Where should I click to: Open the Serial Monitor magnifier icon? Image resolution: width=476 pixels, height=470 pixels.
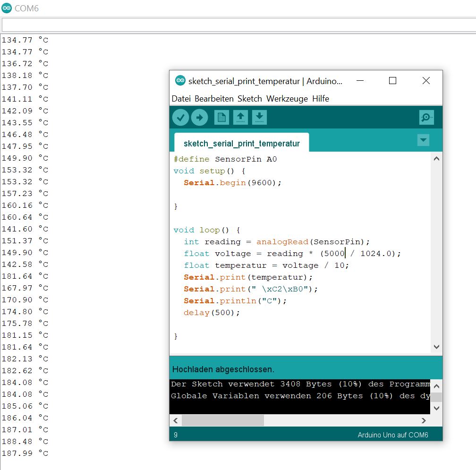click(x=426, y=117)
